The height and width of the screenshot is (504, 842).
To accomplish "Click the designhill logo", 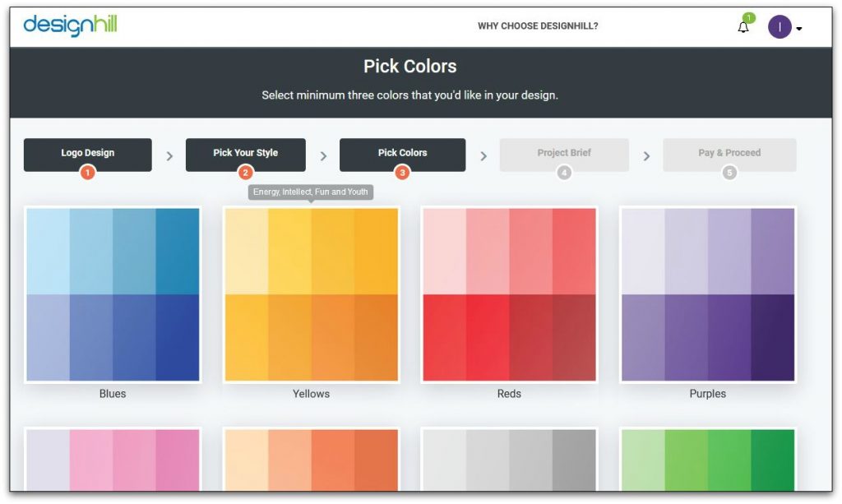I will pyautogui.click(x=72, y=25).
